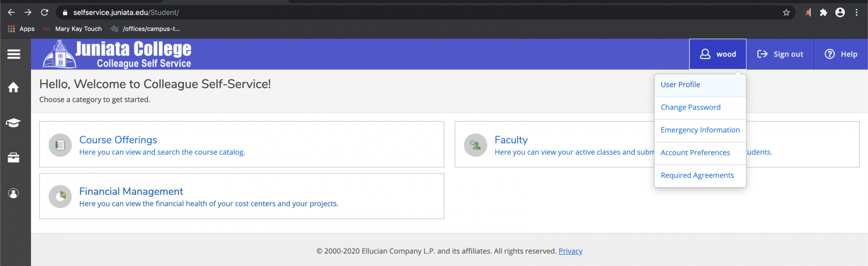
Task: Open Academics graduation cap sidebar icon
Action: [14, 122]
